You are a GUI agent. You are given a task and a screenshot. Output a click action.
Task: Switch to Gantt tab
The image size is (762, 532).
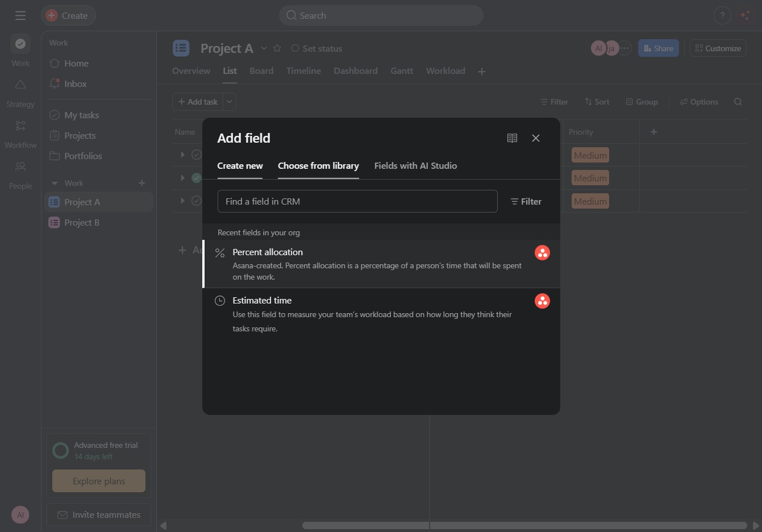point(402,71)
